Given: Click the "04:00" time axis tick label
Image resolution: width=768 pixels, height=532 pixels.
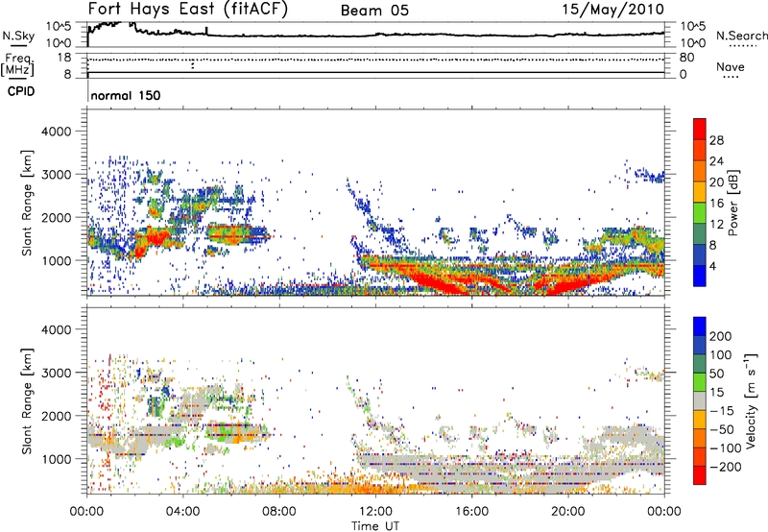Looking at the screenshot, I should point(182,512).
